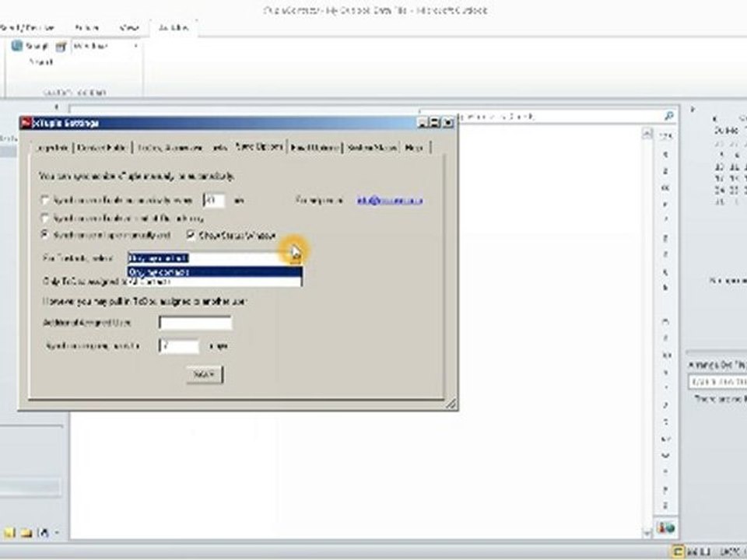Image resolution: width=747 pixels, height=560 pixels.
Task: Select the Add-Ins ribbon tab
Action: tap(174, 28)
